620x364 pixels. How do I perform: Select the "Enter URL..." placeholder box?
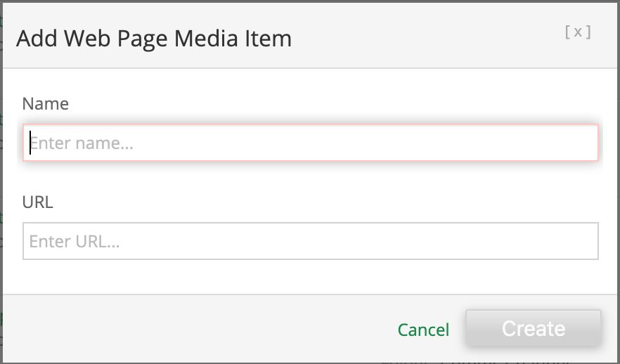(x=310, y=241)
